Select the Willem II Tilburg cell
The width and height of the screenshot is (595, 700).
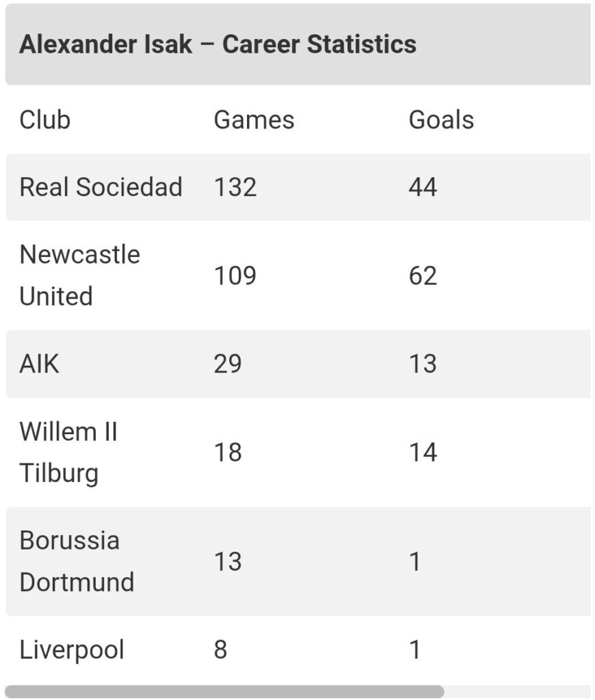(68, 452)
